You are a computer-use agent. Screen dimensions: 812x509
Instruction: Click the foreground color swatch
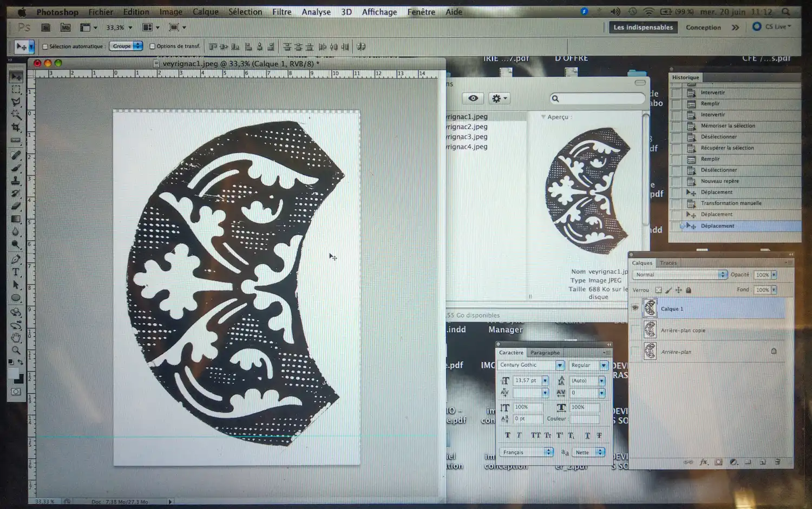pos(14,374)
